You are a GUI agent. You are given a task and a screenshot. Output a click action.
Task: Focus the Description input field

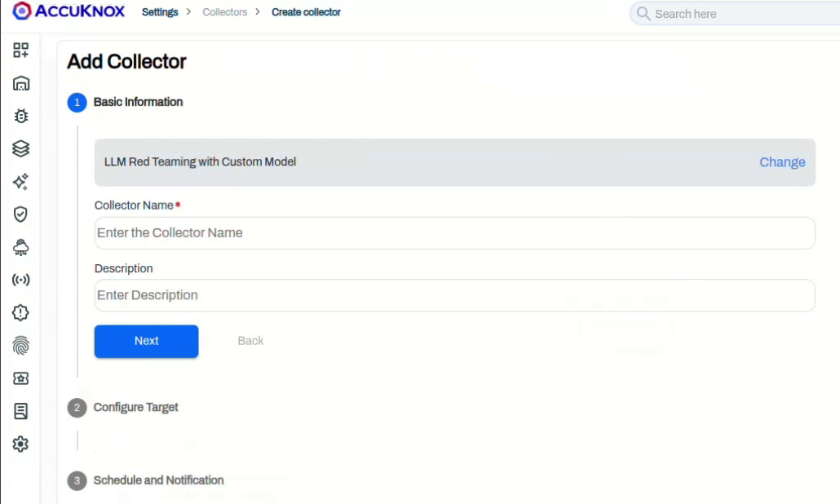455,295
